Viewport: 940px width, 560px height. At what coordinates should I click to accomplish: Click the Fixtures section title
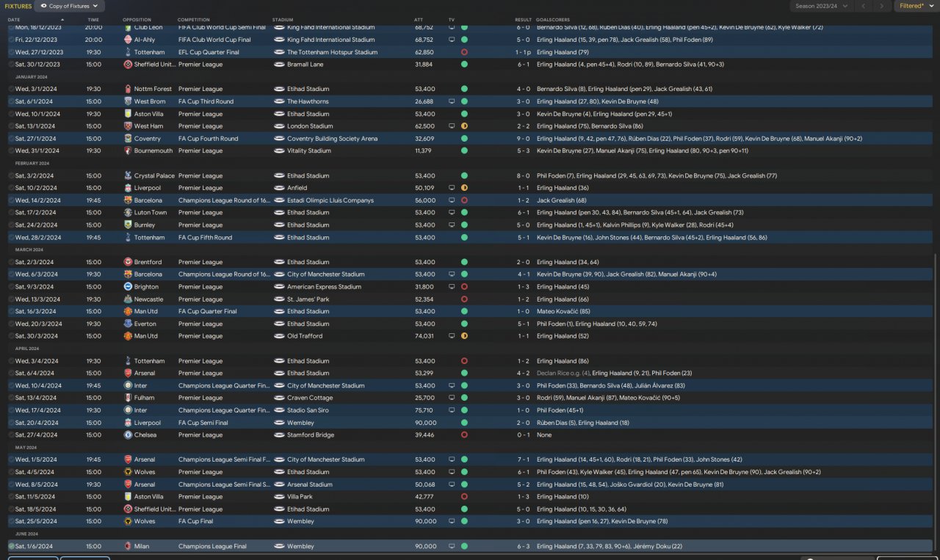(18, 6)
